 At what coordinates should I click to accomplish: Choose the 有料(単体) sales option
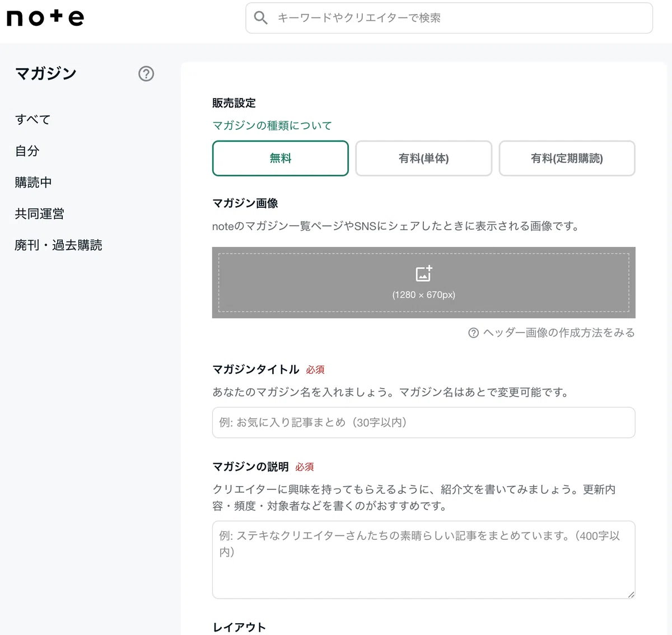pos(424,158)
